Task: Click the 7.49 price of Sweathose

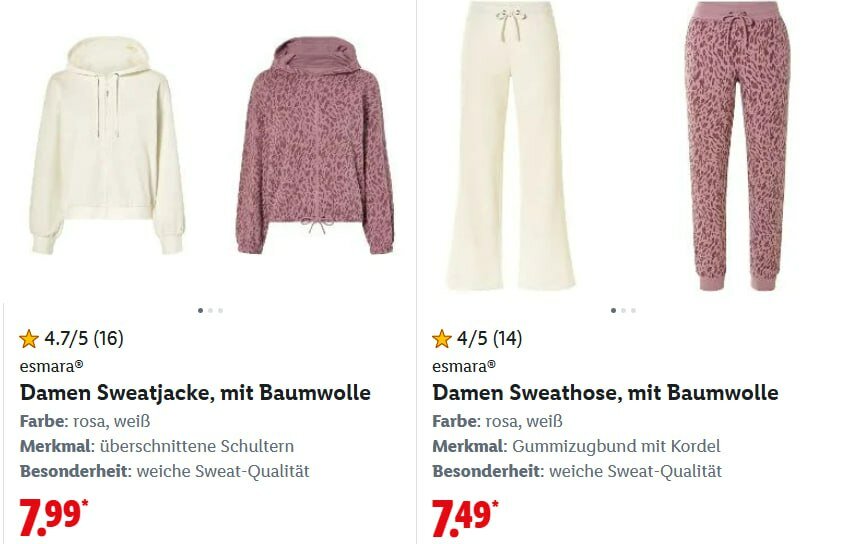Action: pos(465,517)
